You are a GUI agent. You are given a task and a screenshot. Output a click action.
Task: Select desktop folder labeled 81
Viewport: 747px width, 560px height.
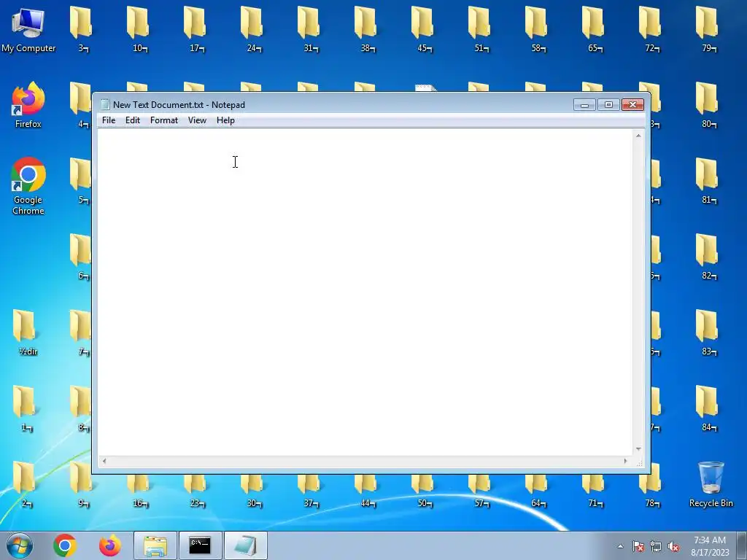point(708,181)
